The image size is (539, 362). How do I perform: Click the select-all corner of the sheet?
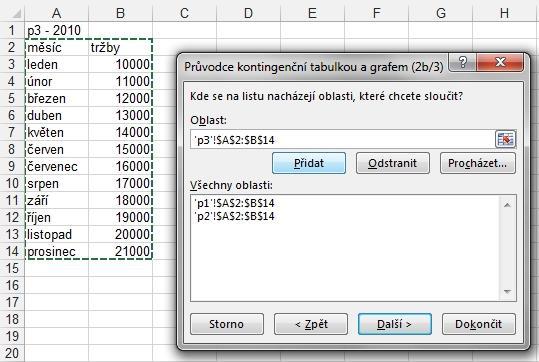pyautogui.click(x=12, y=13)
